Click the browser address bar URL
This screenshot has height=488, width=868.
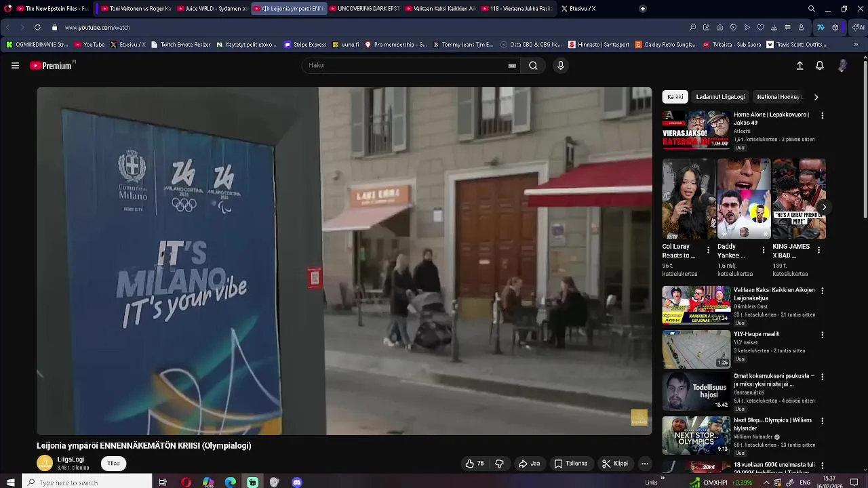pos(97,28)
